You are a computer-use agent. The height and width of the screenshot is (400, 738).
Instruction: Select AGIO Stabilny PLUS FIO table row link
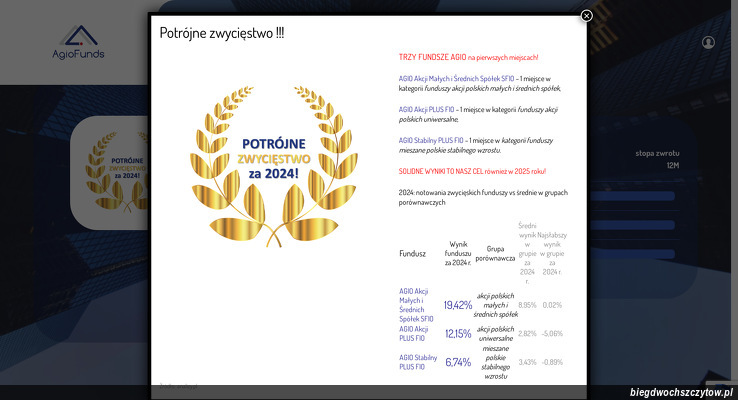(418, 362)
